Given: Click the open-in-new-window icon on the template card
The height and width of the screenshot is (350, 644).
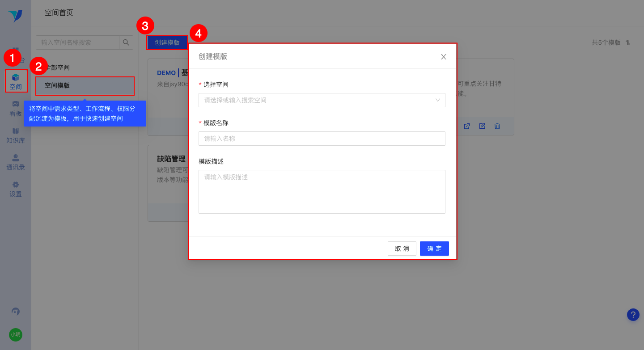Looking at the screenshot, I should [467, 126].
